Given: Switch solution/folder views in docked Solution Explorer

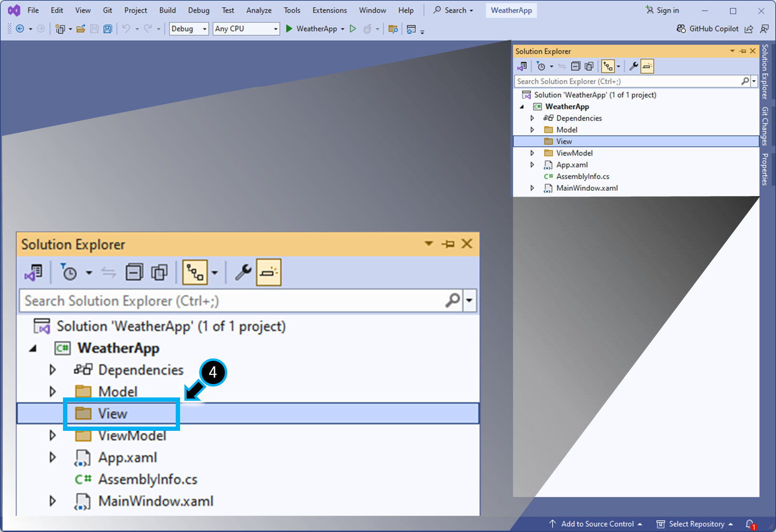Looking at the screenshot, I should (522, 66).
